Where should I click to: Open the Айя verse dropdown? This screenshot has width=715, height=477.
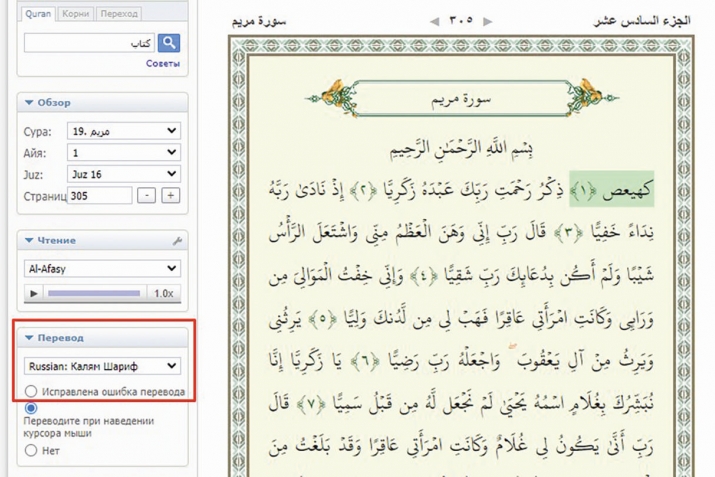tap(123, 153)
